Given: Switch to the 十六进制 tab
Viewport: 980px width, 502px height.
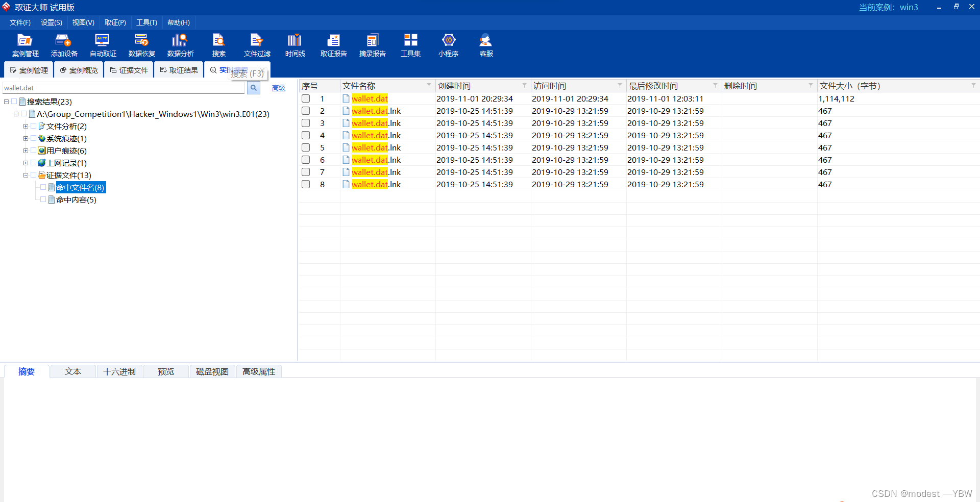Looking at the screenshot, I should [x=119, y=371].
